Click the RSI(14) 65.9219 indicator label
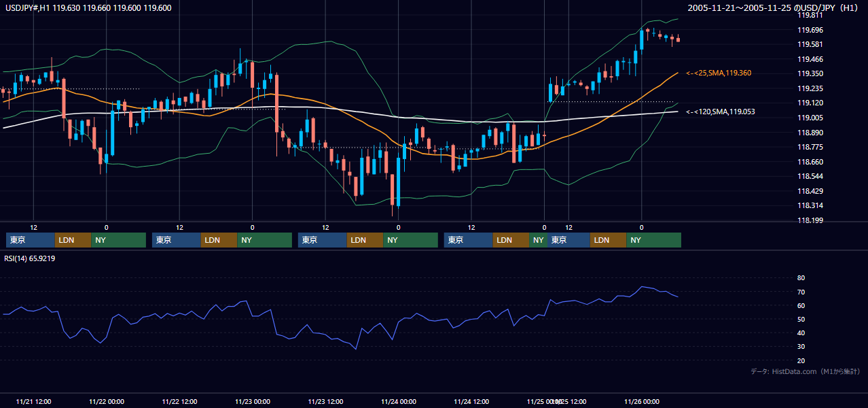Image resolution: width=868 pixels, height=408 pixels. (x=30, y=258)
